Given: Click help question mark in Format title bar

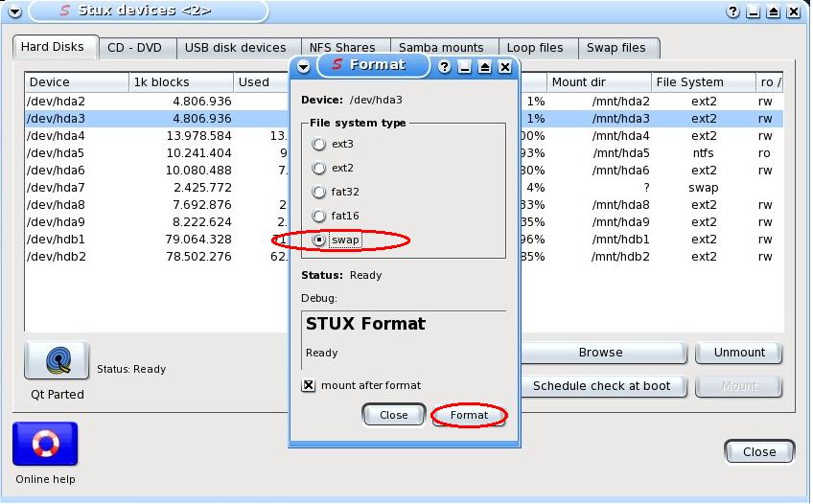Looking at the screenshot, I should 444,67.
